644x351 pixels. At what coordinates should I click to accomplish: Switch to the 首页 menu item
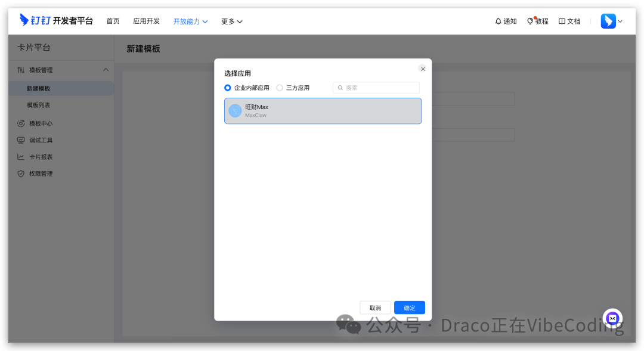coord(113,21)
